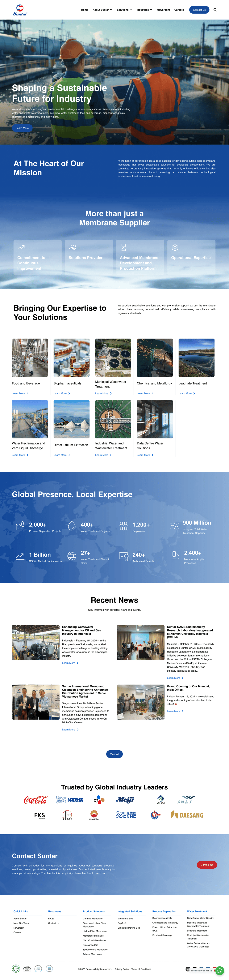Open Learn More for Municipal Wastewater Treatment

(103, 393)
